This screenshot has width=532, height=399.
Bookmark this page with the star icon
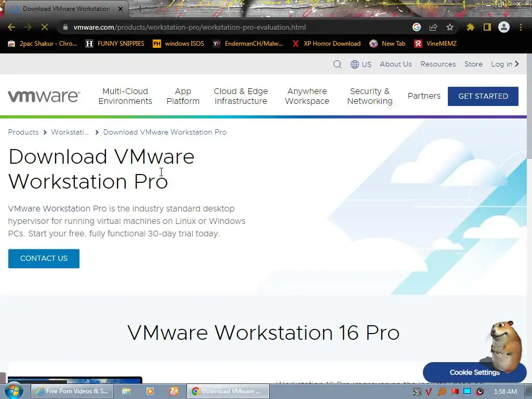pyautogui.click(x=450, y=27)
